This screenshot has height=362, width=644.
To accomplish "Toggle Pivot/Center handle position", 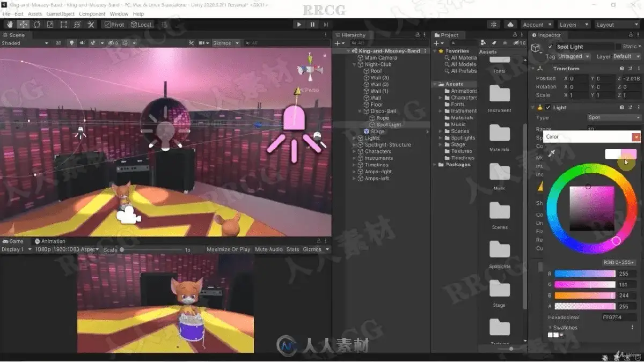I will pos(114,25).
